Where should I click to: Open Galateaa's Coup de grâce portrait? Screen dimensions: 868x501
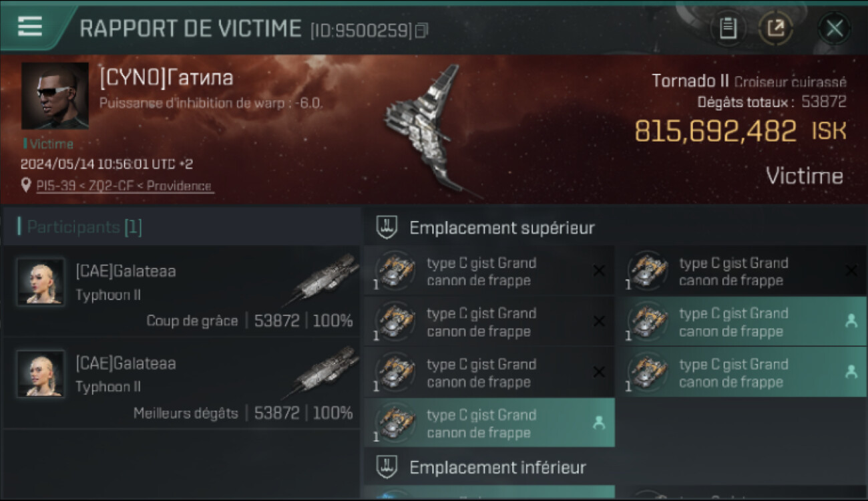(41, 282)
